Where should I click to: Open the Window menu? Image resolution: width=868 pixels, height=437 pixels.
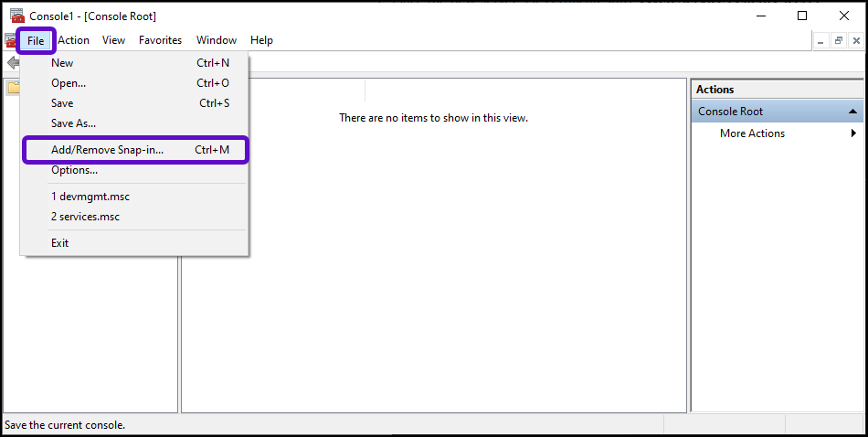pyautogui.click(x=217, y=40)
